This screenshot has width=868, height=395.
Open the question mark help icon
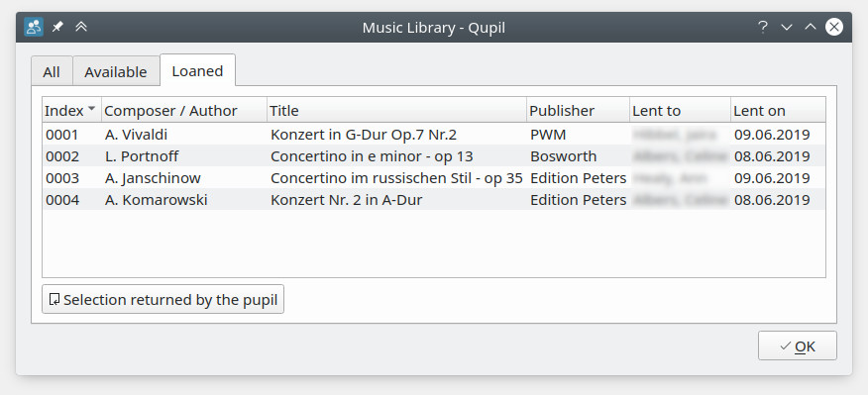pos(763,27)
